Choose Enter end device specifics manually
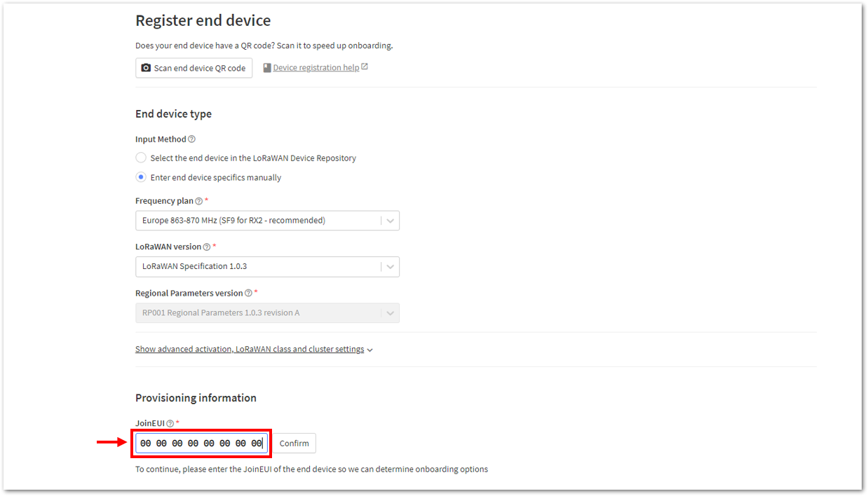 tap(141, 177)
